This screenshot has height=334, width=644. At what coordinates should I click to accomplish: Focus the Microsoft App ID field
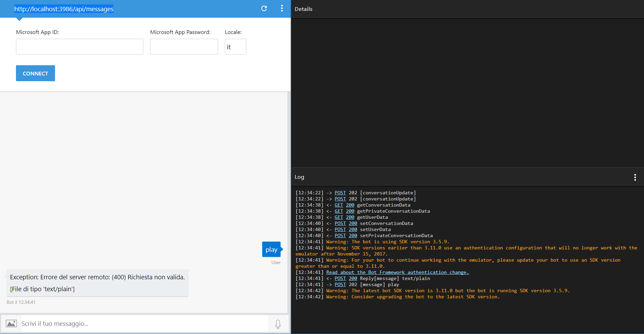coord(79,47)
